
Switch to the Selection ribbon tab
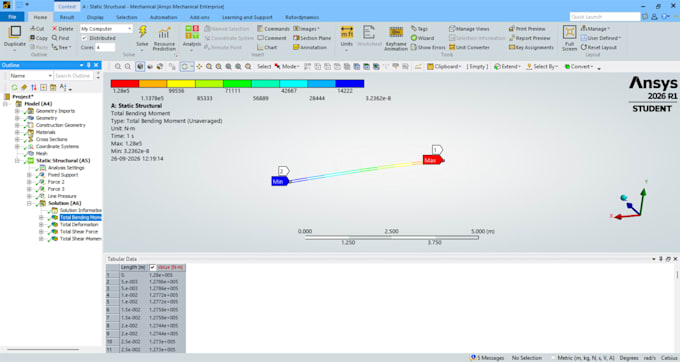click(127, 17)
